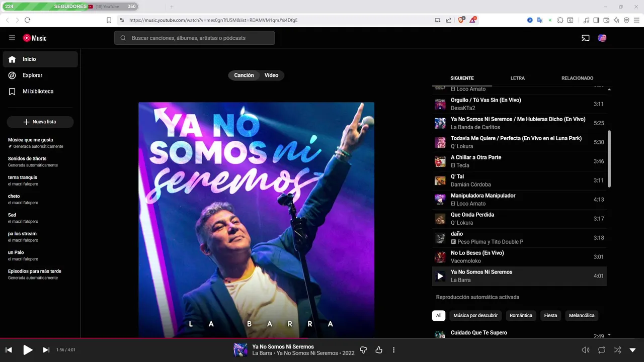This screenshot has width=644, height=362.
Task: Click the play button in player bar
Action: tap(28, 350)
